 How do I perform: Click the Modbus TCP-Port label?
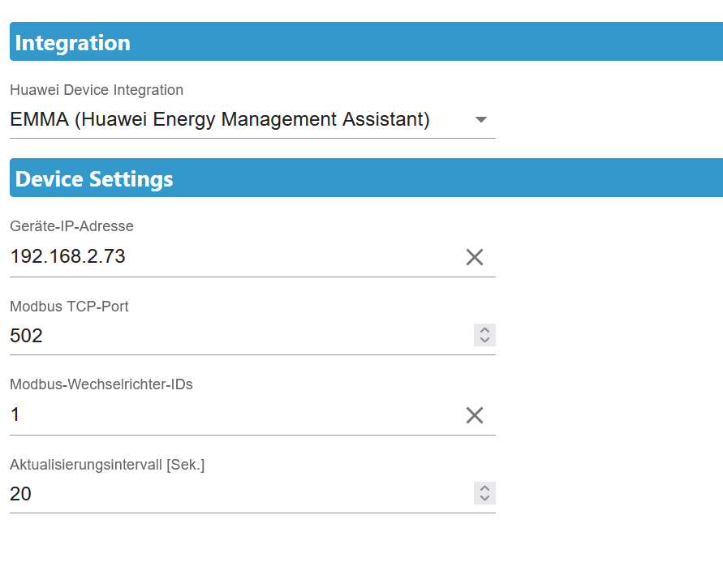(69, 307)
